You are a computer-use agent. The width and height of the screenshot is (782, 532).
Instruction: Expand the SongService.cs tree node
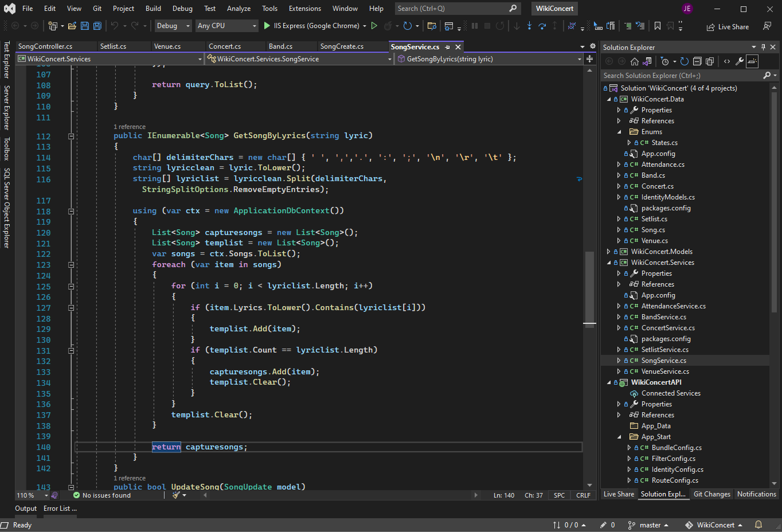point(619,361)
